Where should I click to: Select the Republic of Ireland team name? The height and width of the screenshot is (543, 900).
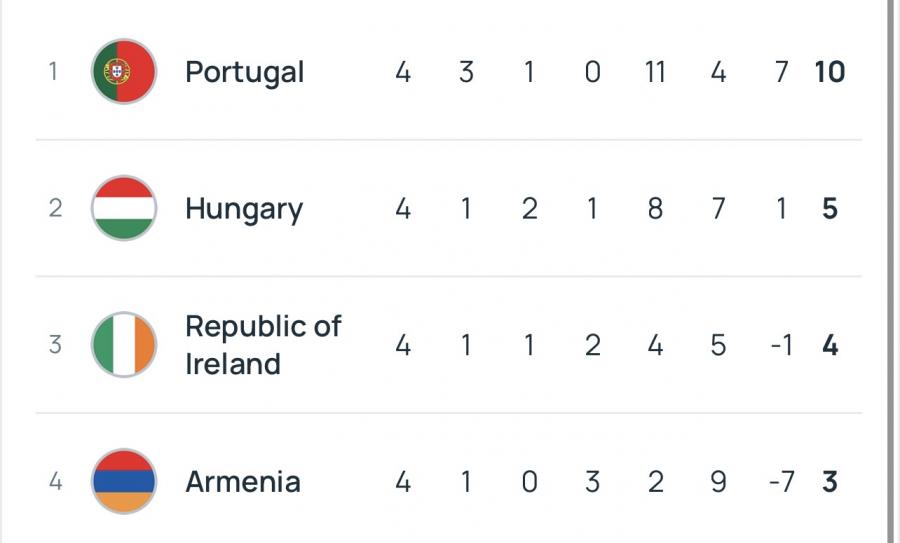[262, 345]
